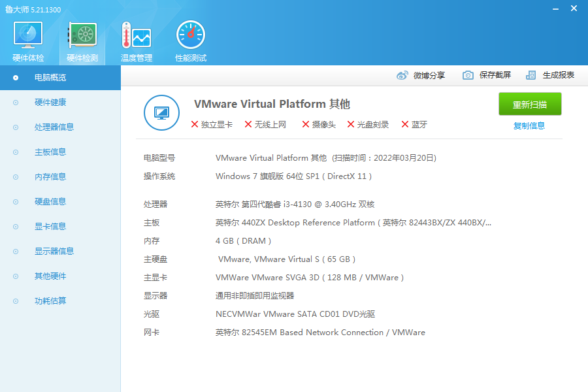Click the 复制信息 link
Screen dimensions: 588x392
click(529, 126)
